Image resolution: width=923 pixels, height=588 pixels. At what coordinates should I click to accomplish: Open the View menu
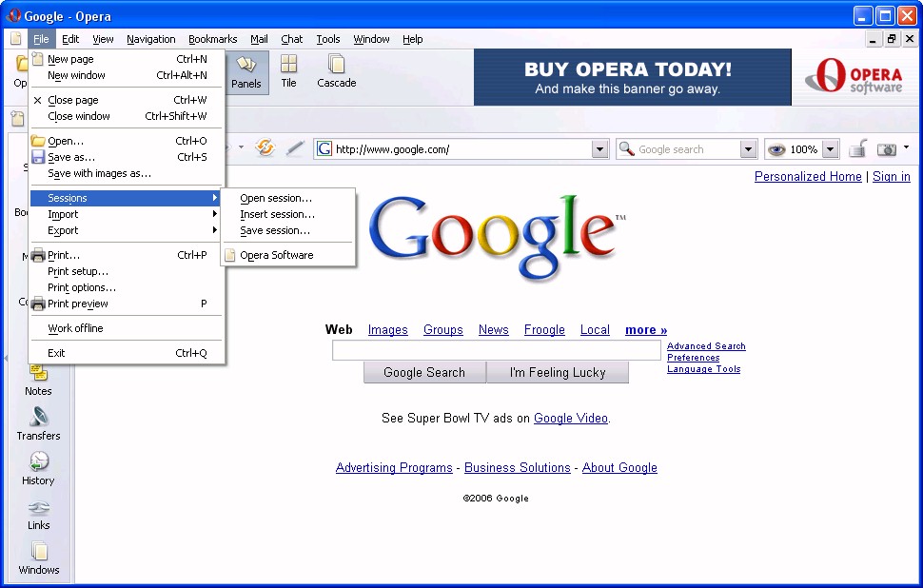(103, 39)
